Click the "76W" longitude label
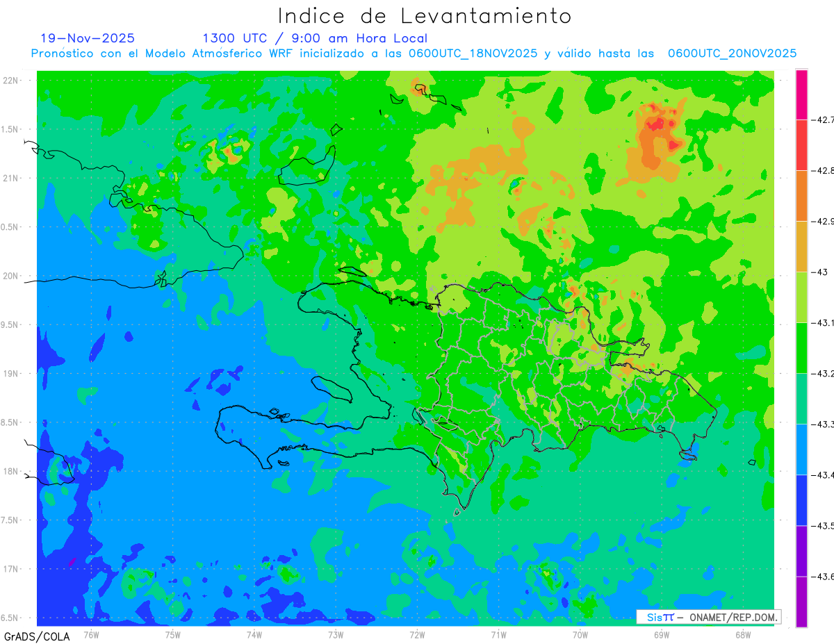The height and width of the screenshot is (644, 834). coord(91,634)
